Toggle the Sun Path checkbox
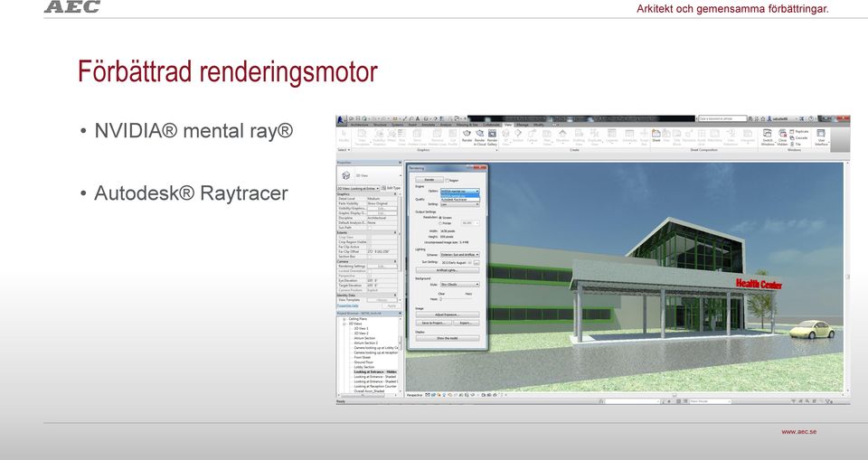Screen dimensions: 868x460 [x=369, y=228]
